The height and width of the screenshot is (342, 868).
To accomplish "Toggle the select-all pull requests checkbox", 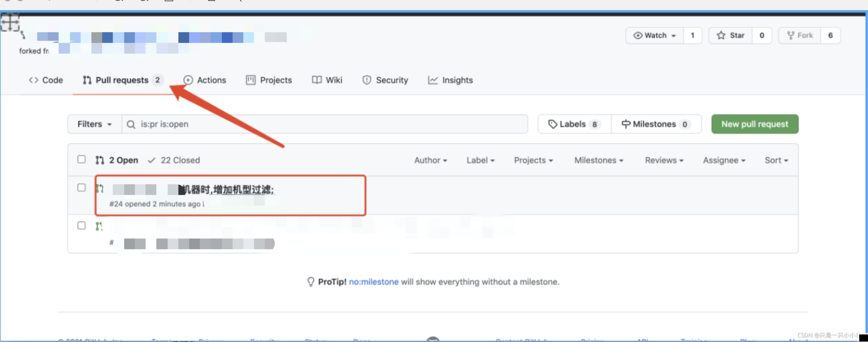I will 82,159.
